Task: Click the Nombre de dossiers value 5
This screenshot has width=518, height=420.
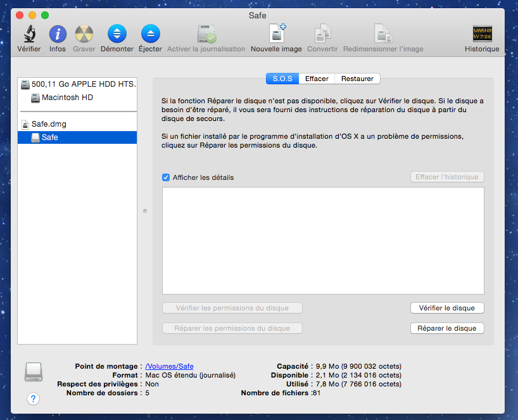Action: 148,393
